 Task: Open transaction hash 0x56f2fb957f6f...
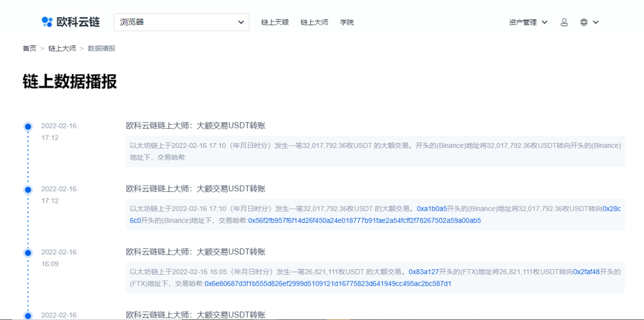coord(364,220)
